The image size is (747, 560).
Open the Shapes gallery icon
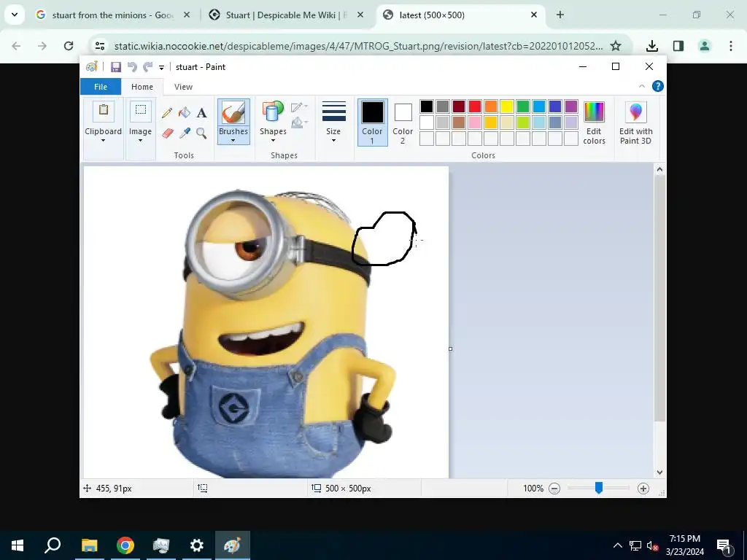[273, 112]
